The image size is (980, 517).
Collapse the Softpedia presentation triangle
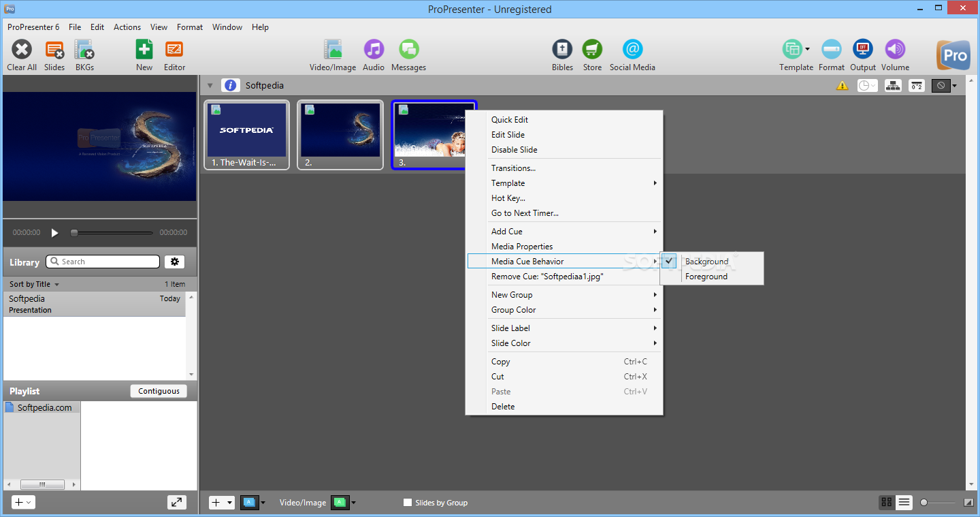[x=210, y=86]
